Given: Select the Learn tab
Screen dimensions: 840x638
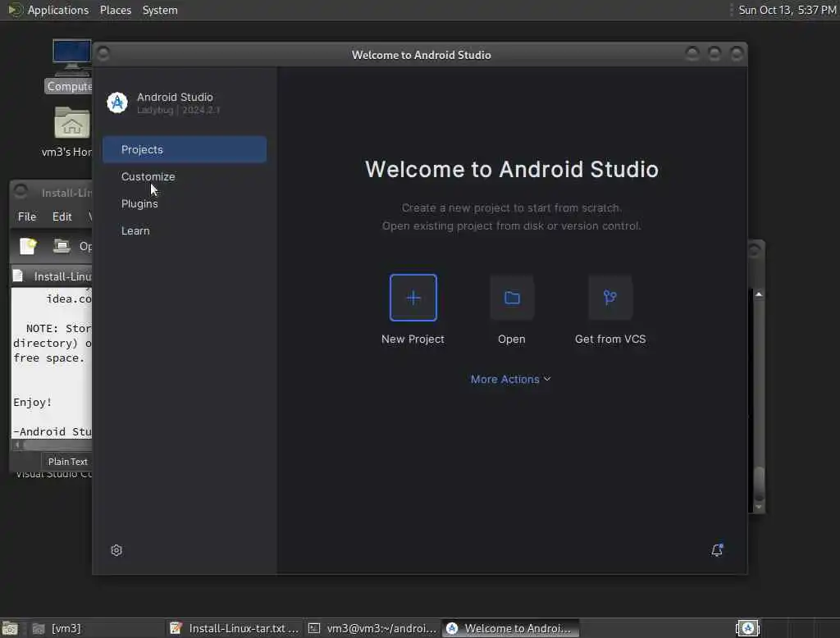Looking at the screenshot, I should 185,231.
